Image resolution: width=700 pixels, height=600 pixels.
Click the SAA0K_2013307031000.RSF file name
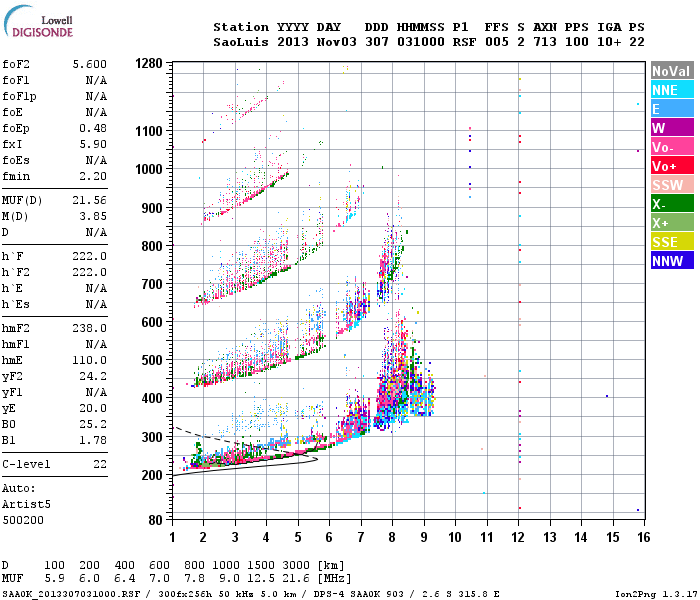(x=71, y=594)
